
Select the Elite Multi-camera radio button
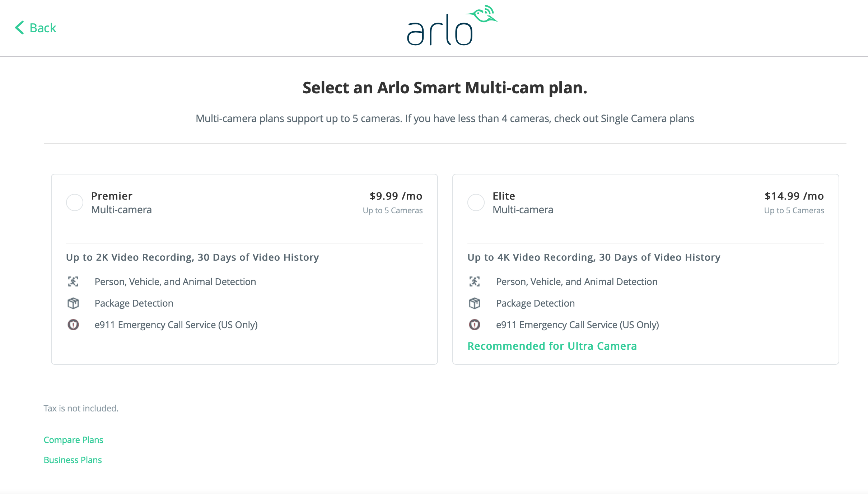coord(476,202)
